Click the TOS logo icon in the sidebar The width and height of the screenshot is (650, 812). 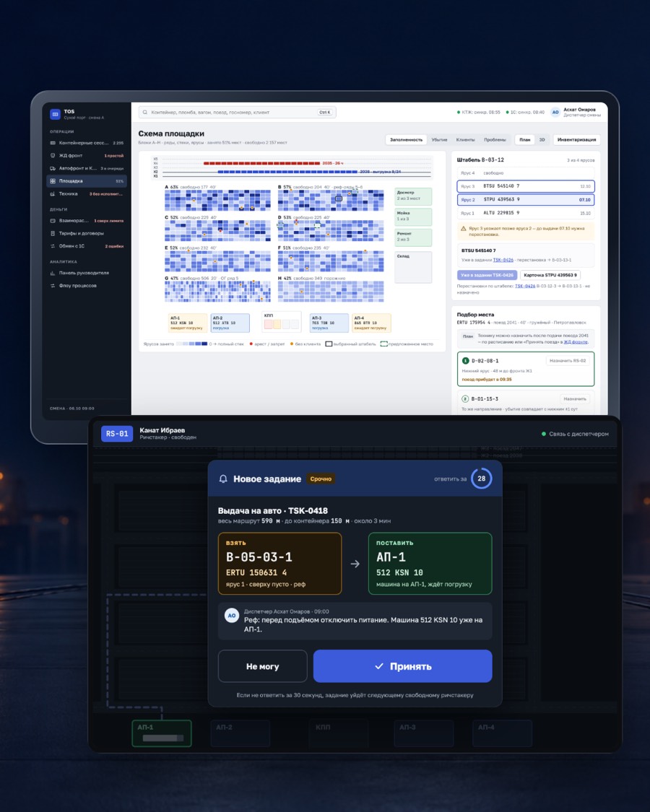[x=55, y=114]
